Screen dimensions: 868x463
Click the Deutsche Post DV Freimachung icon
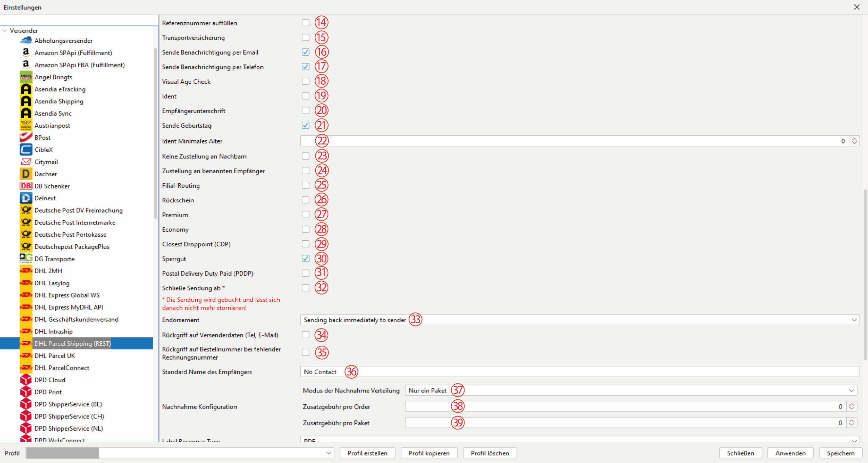26,210
